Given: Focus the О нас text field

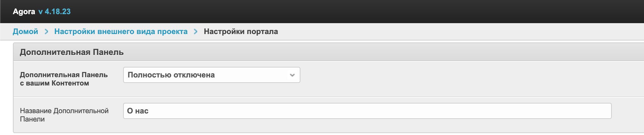Looking at the screenshot, I should pos(367,111).
